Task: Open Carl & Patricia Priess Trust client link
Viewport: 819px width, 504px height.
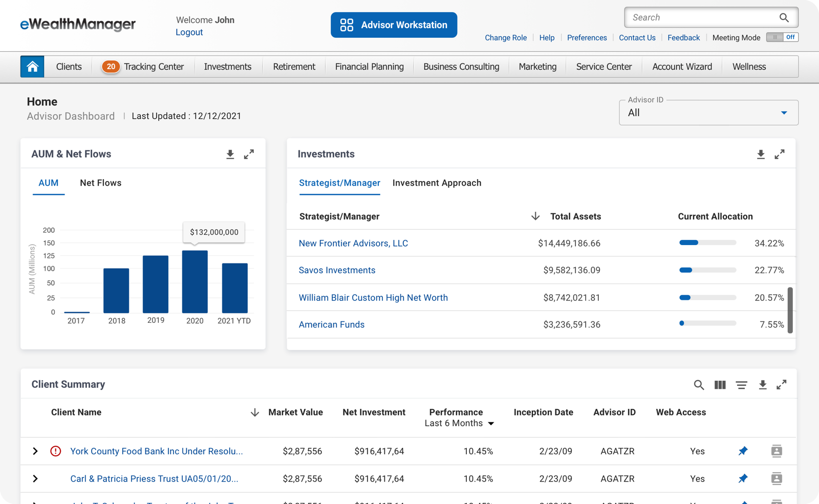Action: pos(154,479)
